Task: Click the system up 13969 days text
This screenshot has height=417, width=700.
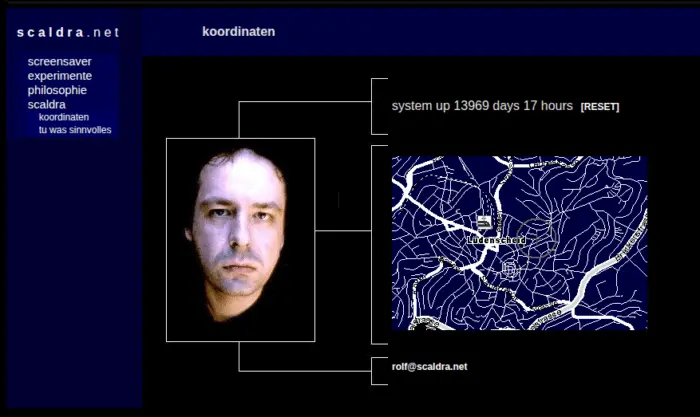Action: pyautogui.click(x=482, y=106)
